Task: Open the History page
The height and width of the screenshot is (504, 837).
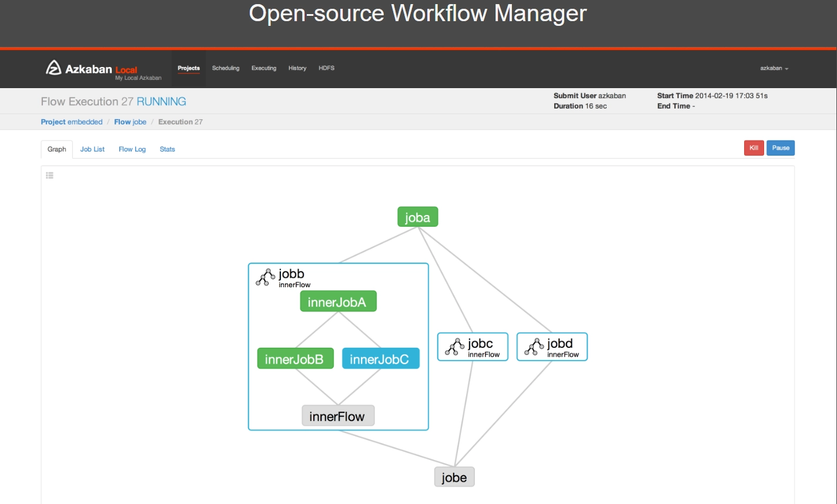Action: click(x=297, y=68)
